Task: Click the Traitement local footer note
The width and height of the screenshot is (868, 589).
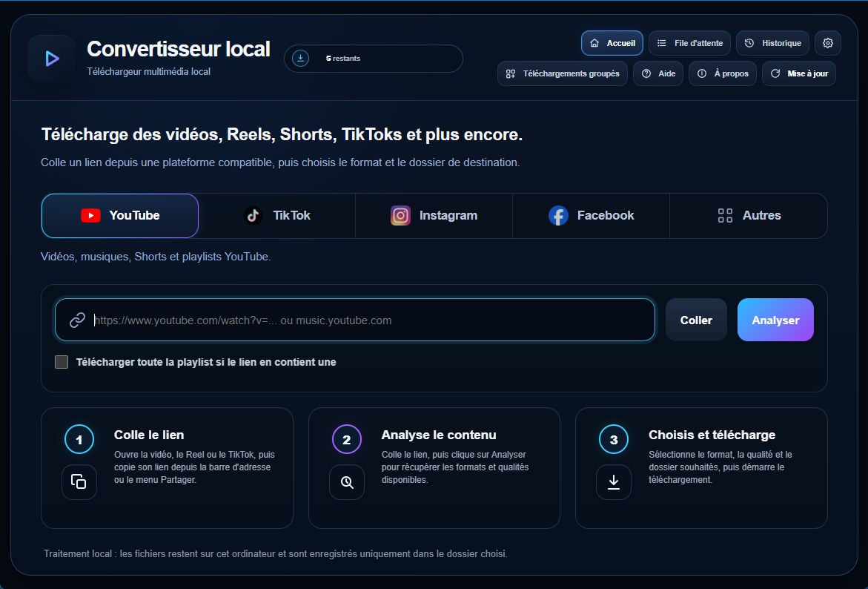Action: click(x=276, y=553)
